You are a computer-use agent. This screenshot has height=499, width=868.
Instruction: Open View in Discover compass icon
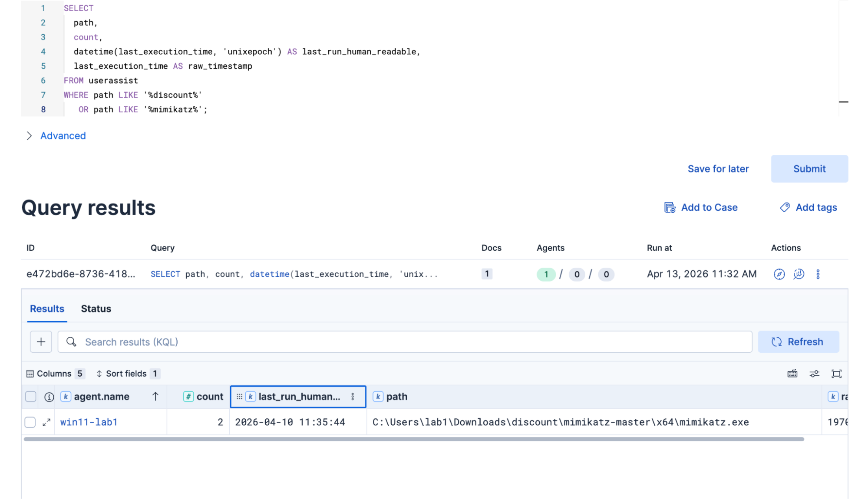779,274
